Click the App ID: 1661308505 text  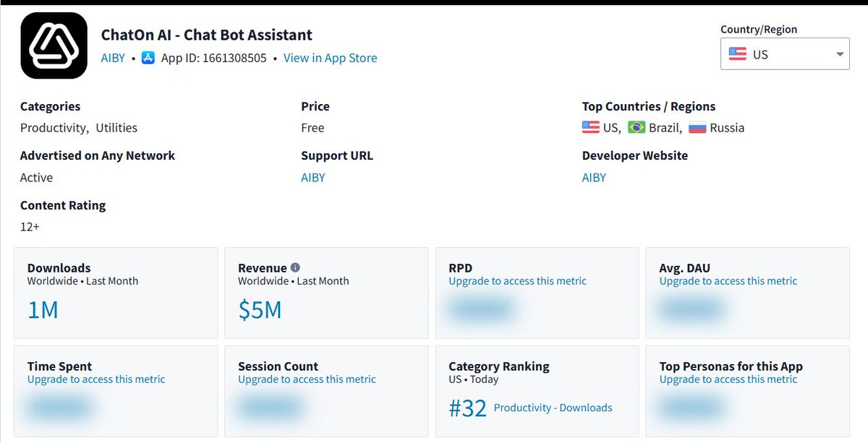(x=214, y=58)
